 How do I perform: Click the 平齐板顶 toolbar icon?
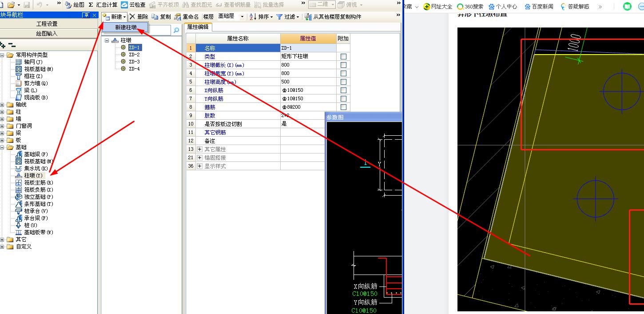152,5
